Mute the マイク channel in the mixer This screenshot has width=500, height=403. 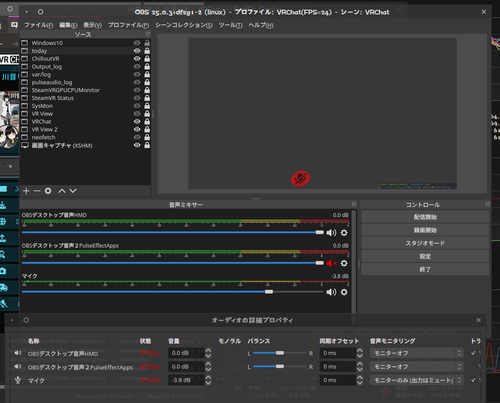331,292
